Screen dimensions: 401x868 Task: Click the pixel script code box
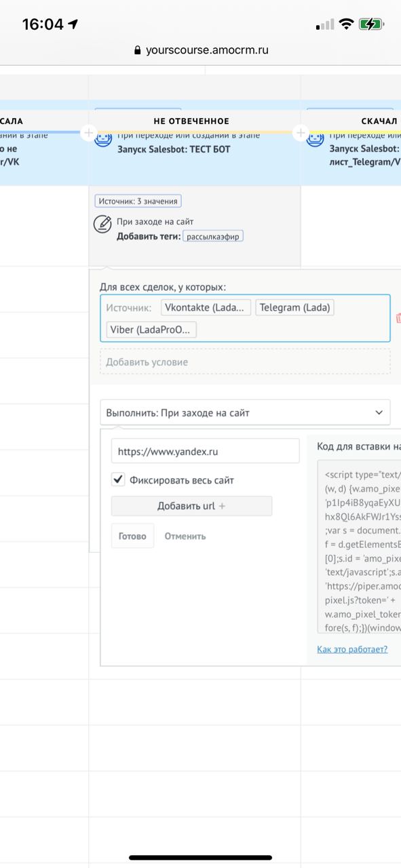pyautogui.click(x=359, y=547)
